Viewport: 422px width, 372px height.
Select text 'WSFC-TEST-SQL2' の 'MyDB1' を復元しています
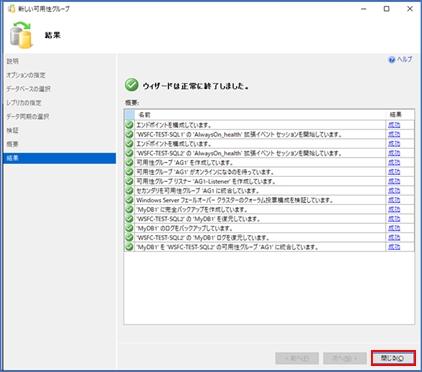click(198, 219)
